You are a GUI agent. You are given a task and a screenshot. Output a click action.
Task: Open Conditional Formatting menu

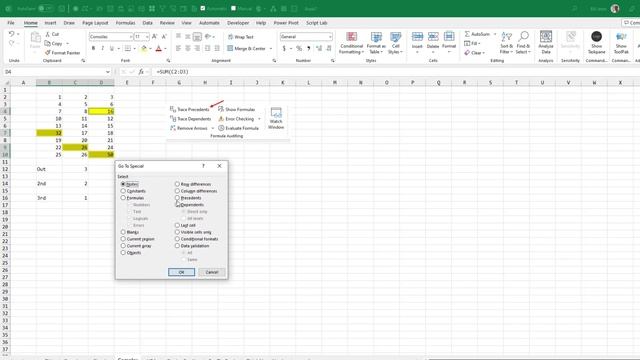tap(351, 43)
